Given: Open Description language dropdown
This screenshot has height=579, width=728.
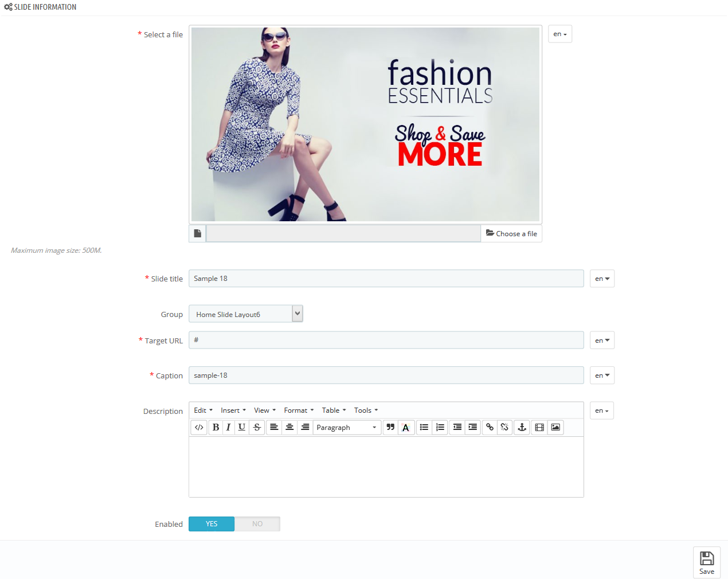Looking at the screenshot, I should (602, 410).
